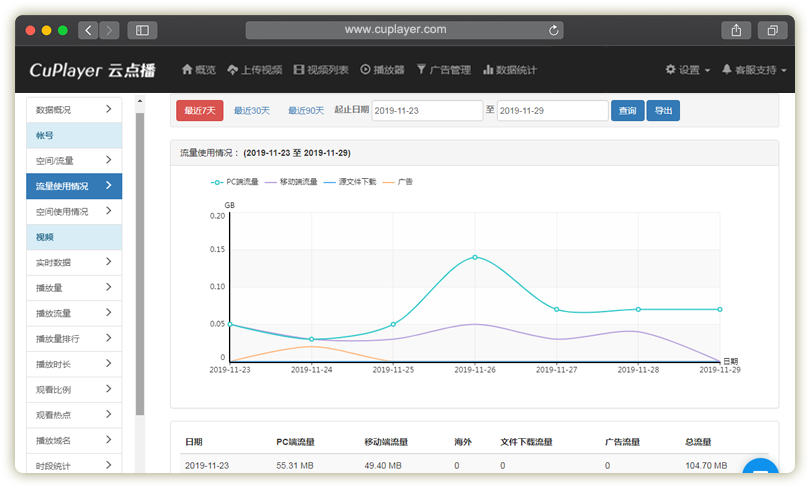Click the home icon beside 概览
810x488 pixels.
tap(186, 70)
